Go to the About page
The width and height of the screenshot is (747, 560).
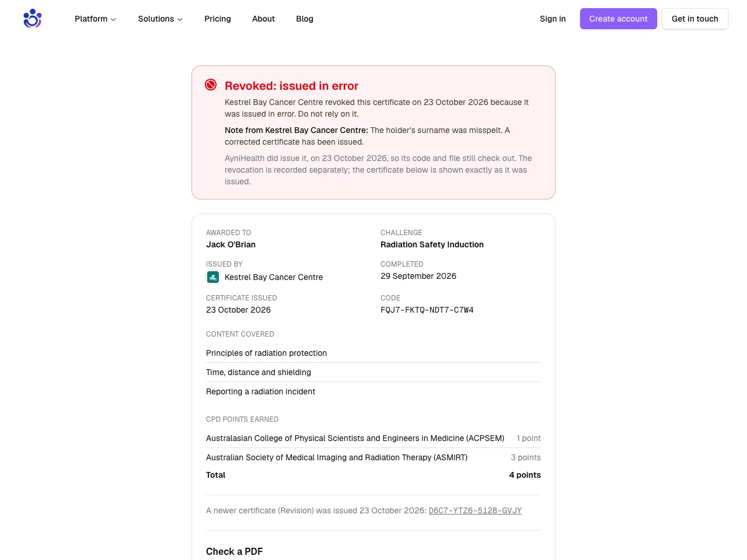(263, 19)
